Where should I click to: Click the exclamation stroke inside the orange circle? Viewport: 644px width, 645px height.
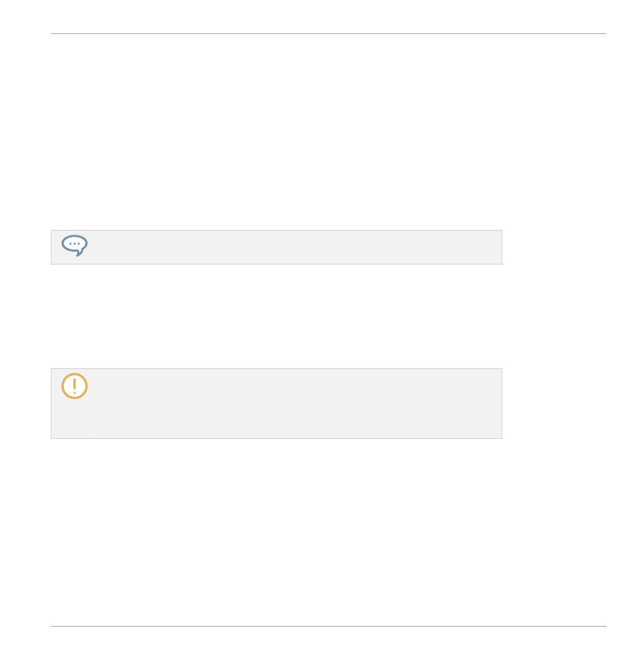pyautogui.click(x=75, y=386)
